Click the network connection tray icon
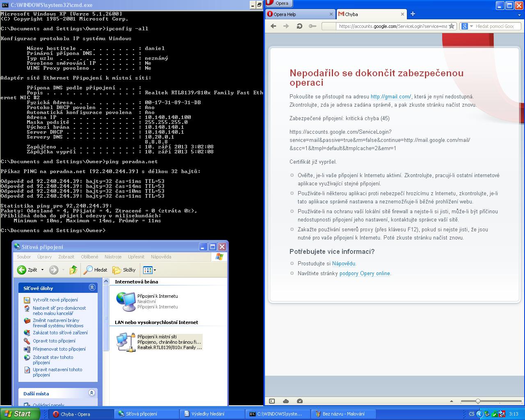This screenshot has width=525, height=420. (x=502, y=414)
